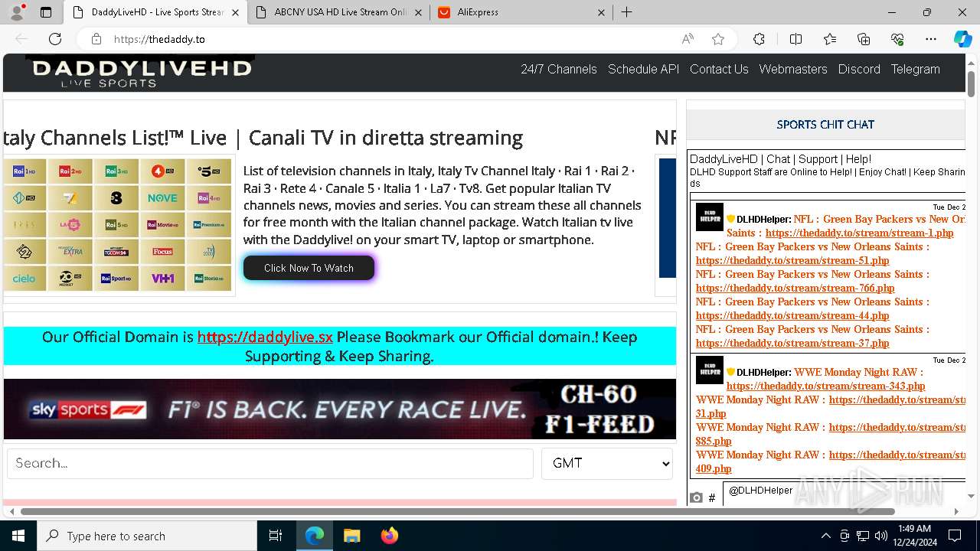Open Browser essentials heart icon
This screenshot has height=551, width=980.
(x=897, y=39)
